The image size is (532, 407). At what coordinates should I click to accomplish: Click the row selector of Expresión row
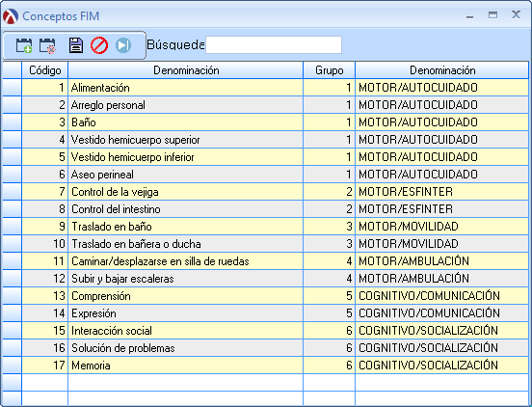(x=12, y=313)
